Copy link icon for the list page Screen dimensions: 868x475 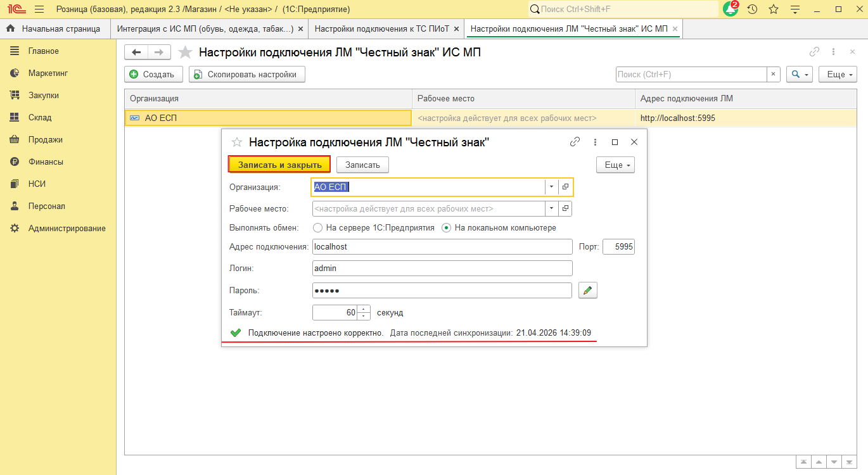tap(815, 52)
